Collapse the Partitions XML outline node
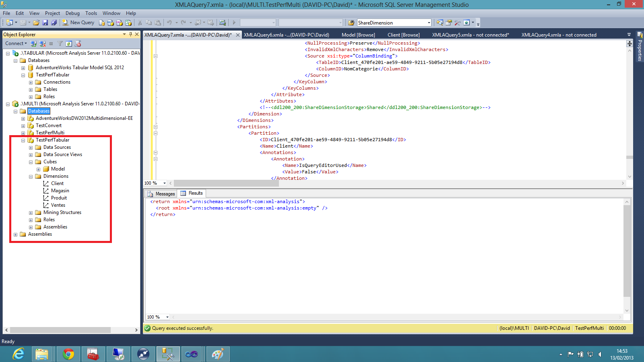The image size is (644, 362). [x=155, y=127]
